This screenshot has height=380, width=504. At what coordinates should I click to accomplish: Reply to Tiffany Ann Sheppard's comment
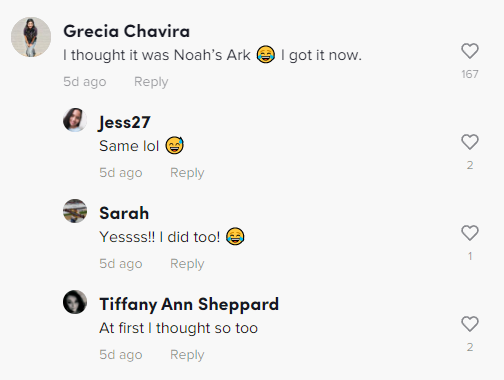pos(187,355)
